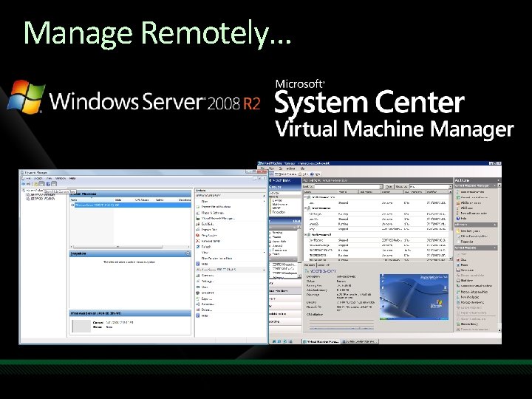The height and width of the screenshot is (399, 532).
Task: Click the horizontal scrollbar under Virtual Machines list
Action: [x=130, y=247]
